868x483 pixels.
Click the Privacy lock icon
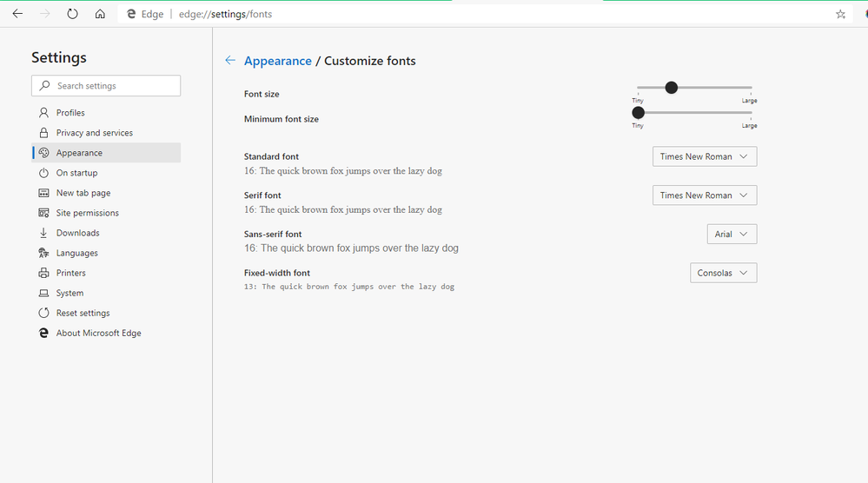click(x=43, y=133)
